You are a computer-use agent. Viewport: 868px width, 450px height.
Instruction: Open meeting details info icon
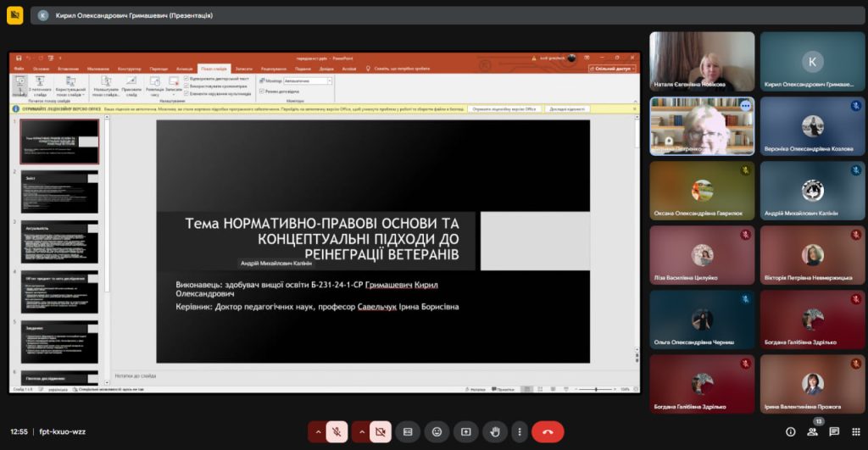point(791,431)
